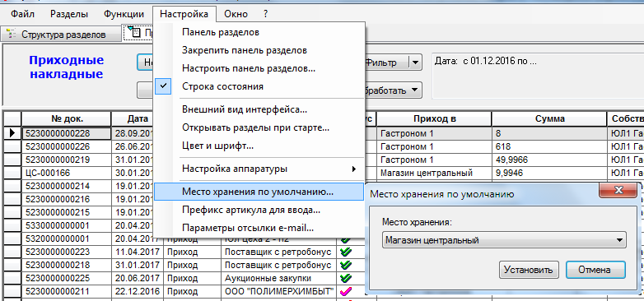The image size is (644, 301).
Task: Open Внешний вид интерфейса... settings
Action: pos(259,109)
